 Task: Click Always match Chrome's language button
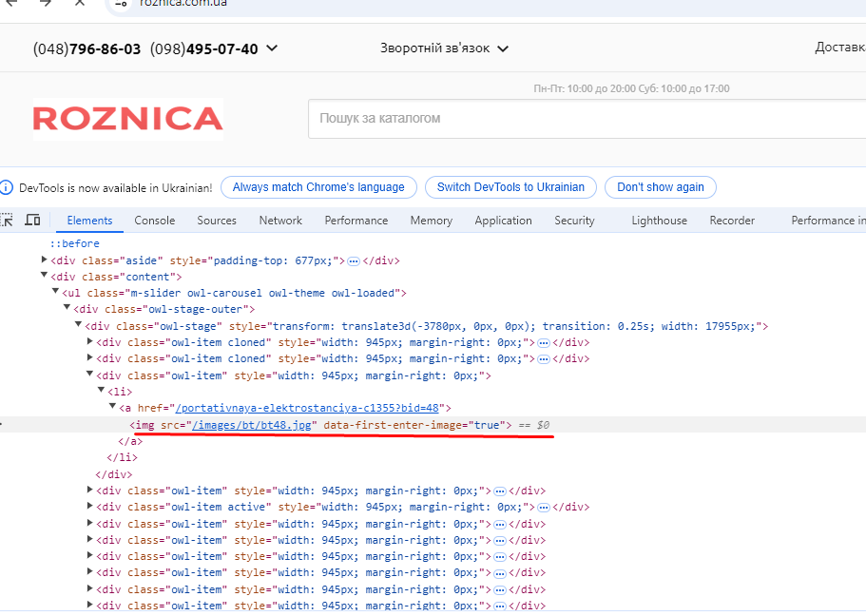tap(318, 187)
